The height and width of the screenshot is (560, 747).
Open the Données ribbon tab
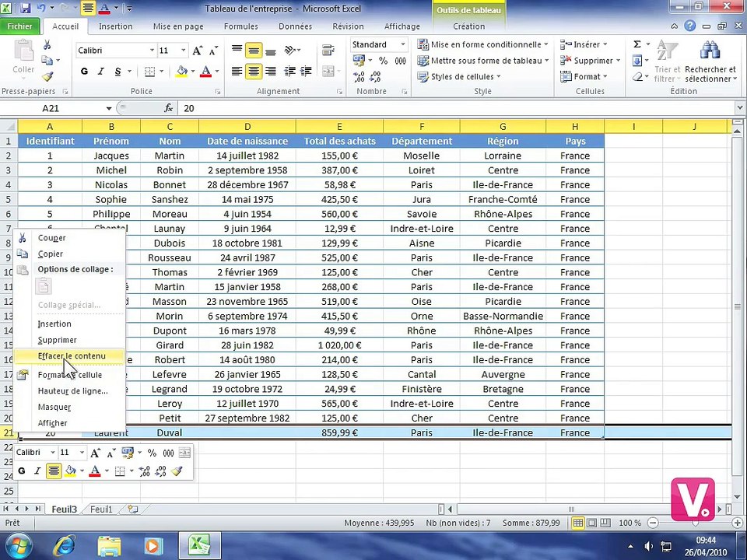(x=296, y=26)
